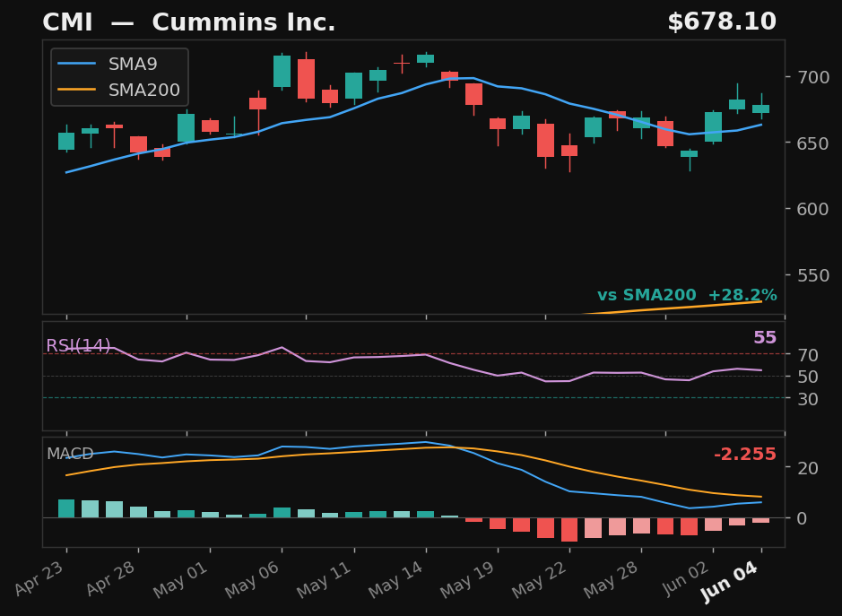Click the RSI value 55
This screenshot has height=616, width=842.
click(x=765, y=338)
